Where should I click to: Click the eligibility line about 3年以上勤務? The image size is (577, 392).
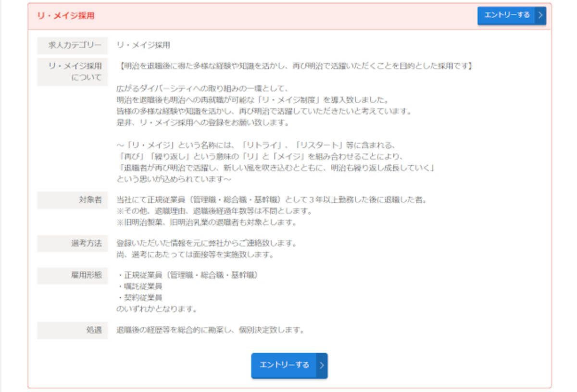coord(271,200)
